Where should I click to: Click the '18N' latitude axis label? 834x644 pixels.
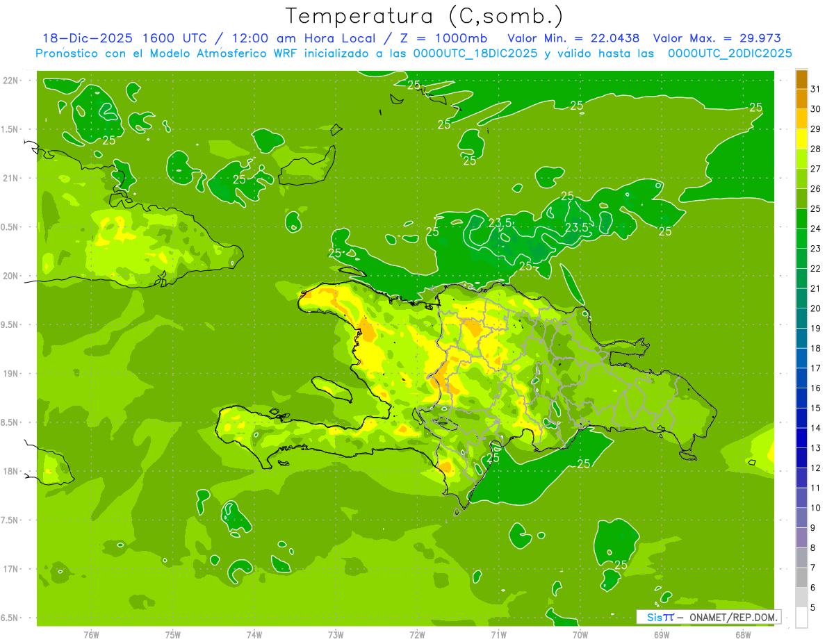coord(12,471)
